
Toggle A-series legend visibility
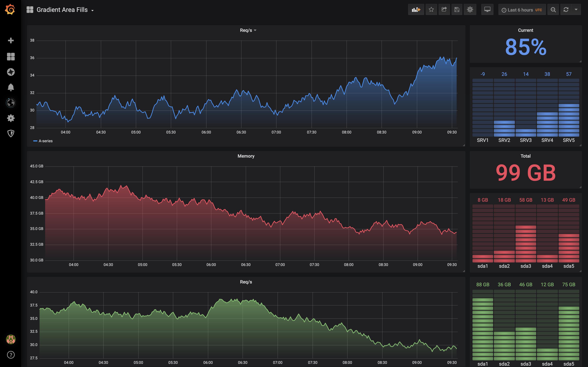(x=45, y=141)
